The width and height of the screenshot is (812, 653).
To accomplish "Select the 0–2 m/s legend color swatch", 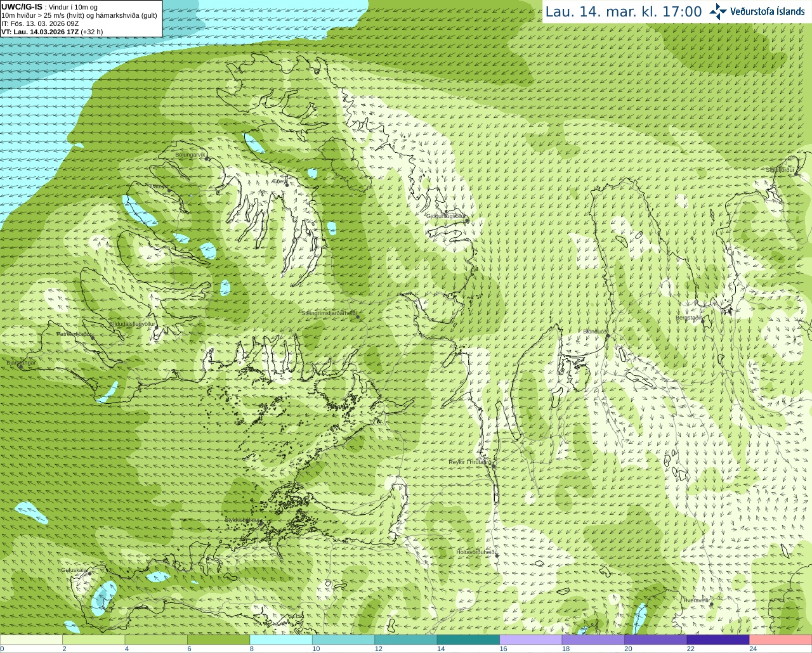I will [31, 640].
